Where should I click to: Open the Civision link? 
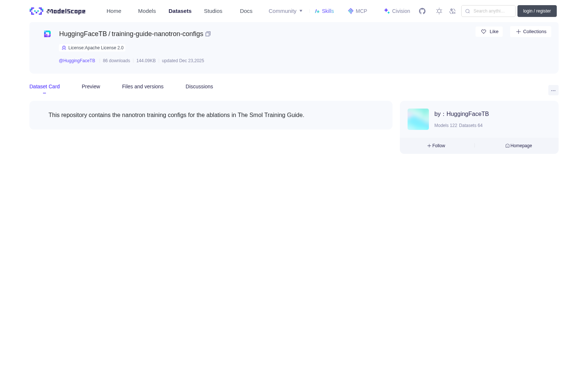397,11
